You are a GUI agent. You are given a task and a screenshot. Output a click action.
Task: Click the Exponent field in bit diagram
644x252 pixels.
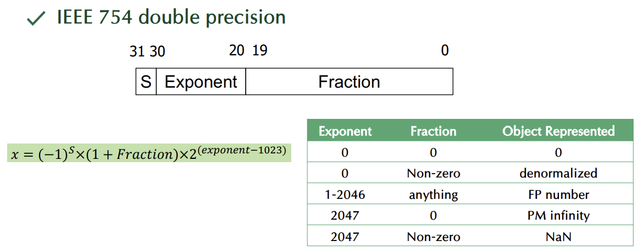click(201, 82)
